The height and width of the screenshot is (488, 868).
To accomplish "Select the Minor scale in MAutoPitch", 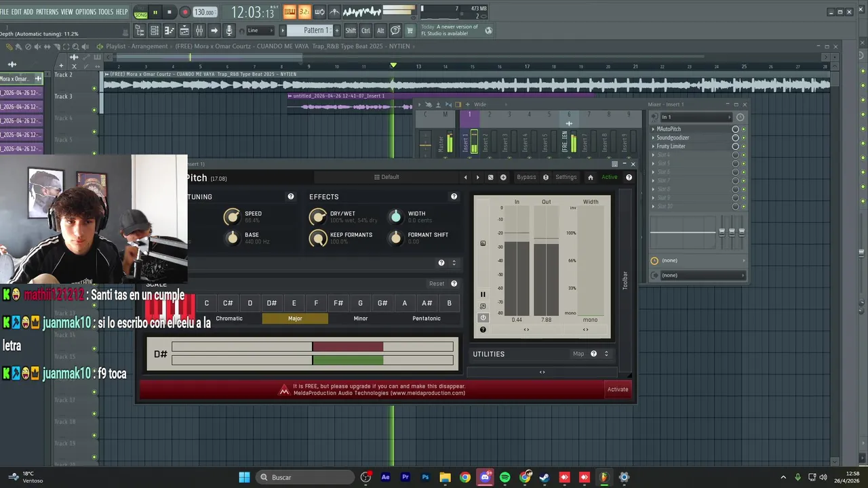I will pos(361,319).
